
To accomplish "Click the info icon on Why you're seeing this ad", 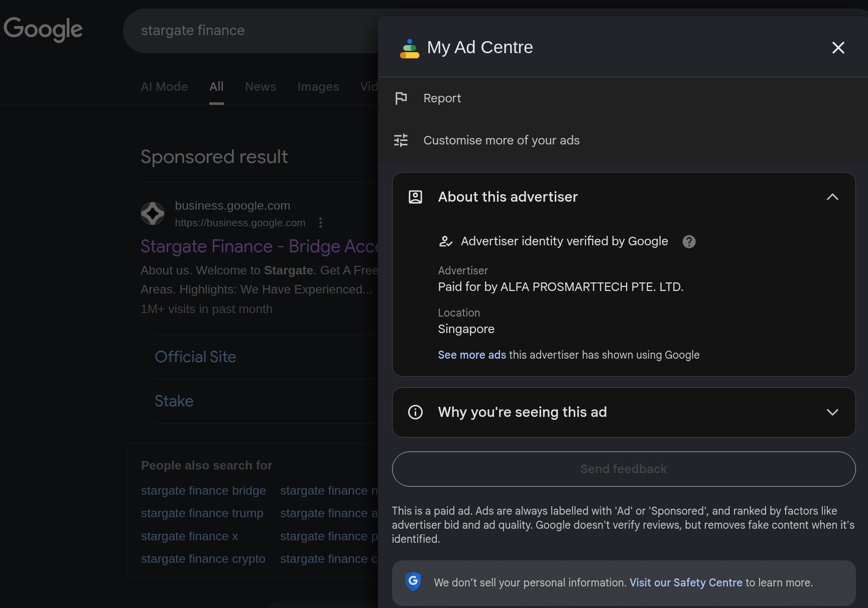I will pos(415,412).
